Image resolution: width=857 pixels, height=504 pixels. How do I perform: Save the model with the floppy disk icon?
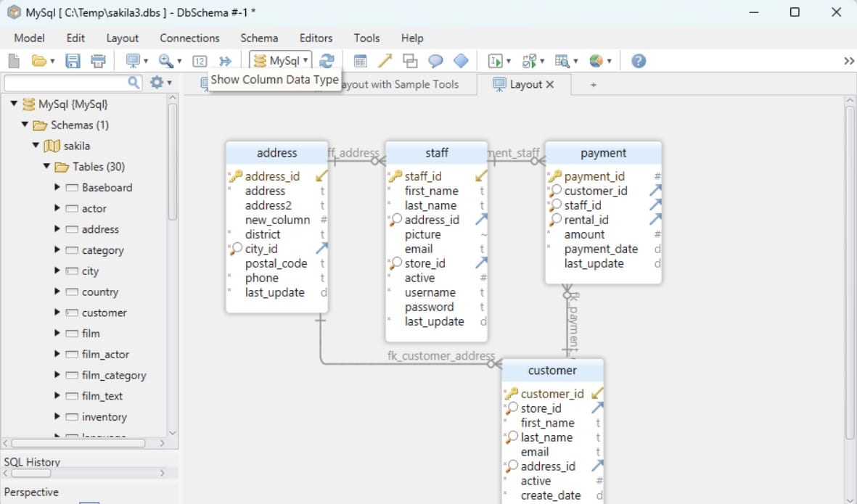click(73, 61)
